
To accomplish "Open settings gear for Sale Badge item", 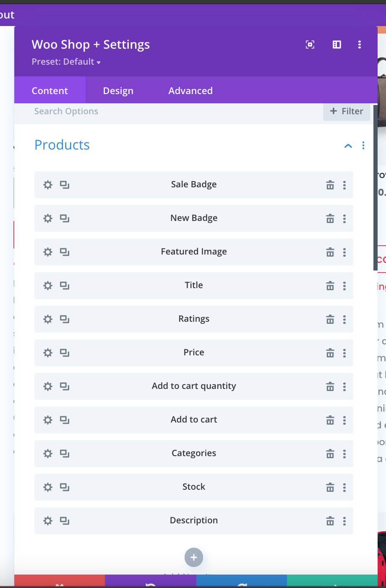I will pos(48,185).
